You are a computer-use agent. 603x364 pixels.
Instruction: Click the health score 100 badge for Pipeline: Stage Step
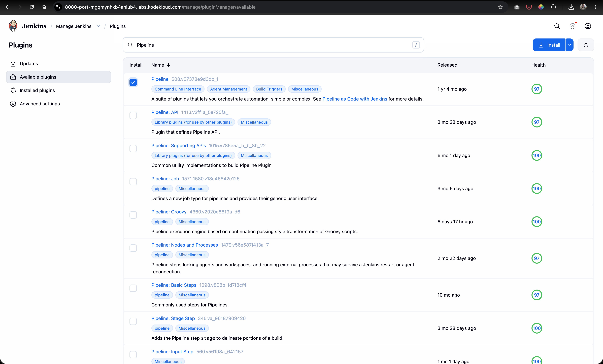[537, 328]
